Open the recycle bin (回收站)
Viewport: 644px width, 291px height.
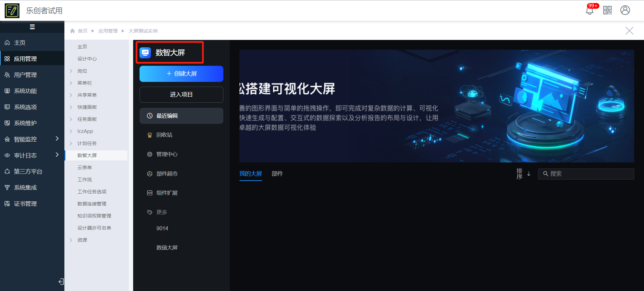click(164, 135)
